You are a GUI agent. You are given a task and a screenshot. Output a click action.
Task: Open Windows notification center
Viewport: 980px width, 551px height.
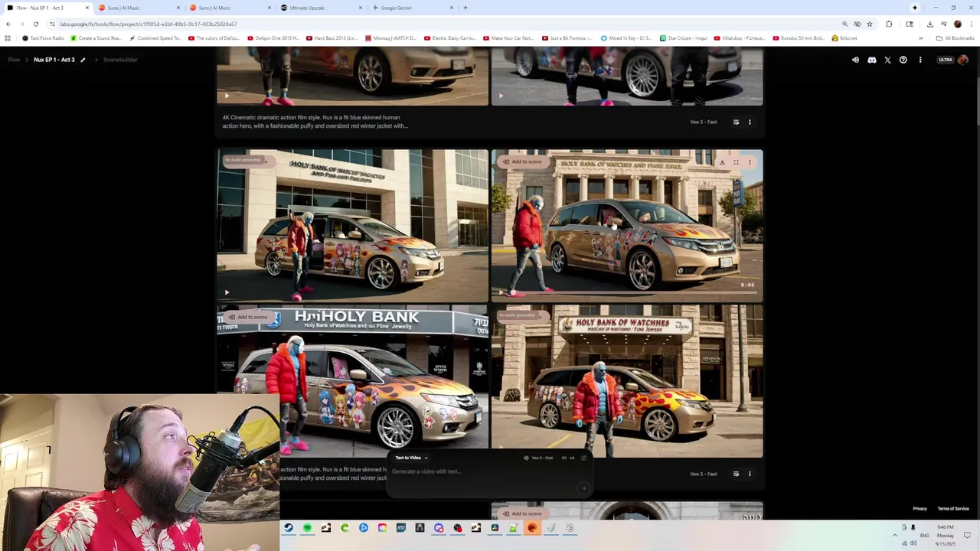pos(967,535)
